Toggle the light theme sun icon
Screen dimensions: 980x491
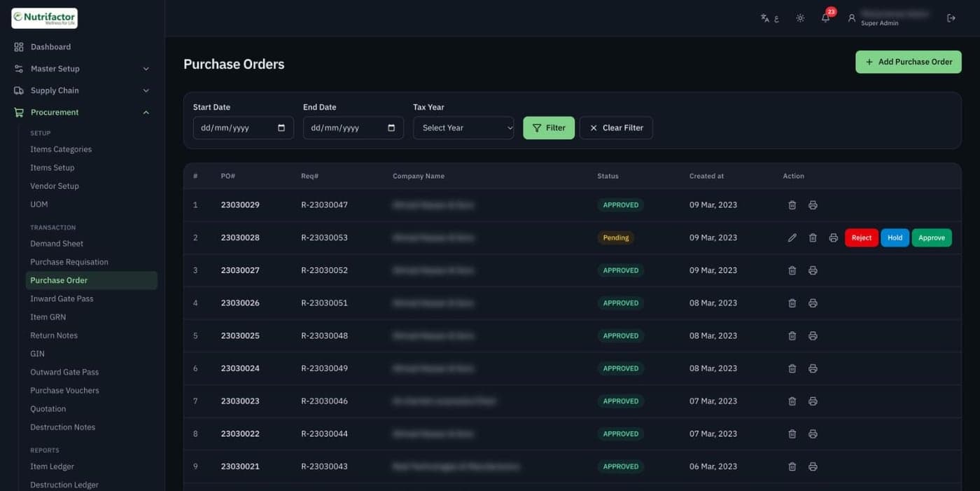(800, 18)
